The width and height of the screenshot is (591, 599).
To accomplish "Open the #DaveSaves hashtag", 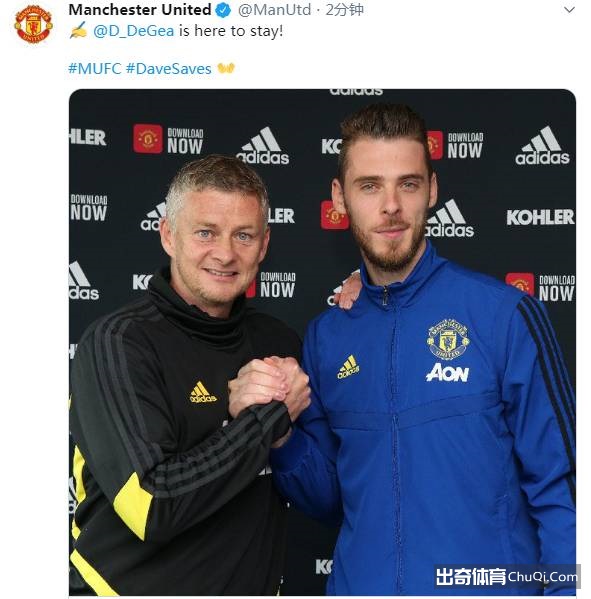I will [168, 69].
